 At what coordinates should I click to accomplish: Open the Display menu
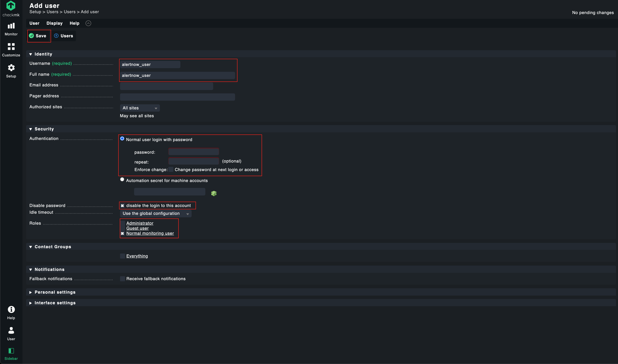tap(54, 23)
